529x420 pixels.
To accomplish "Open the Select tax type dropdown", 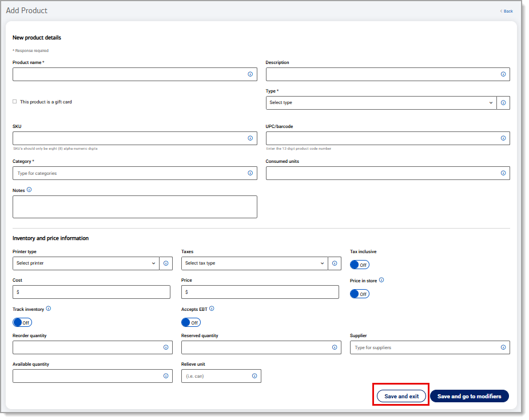I will [x=254, y=263].
